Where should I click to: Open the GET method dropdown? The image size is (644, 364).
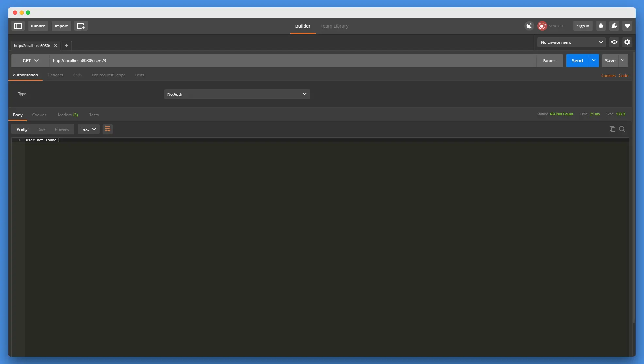pyautogui.click(x=30, y=61)
